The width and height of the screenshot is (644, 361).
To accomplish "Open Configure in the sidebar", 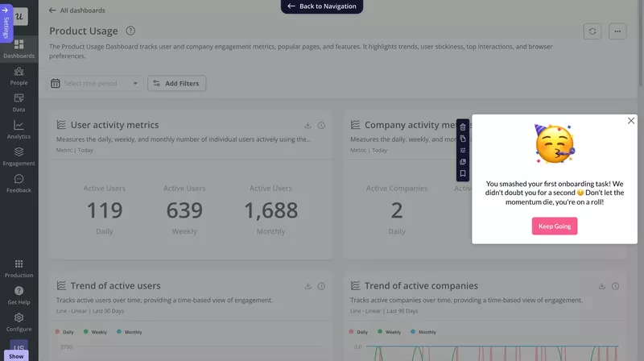I will tap(19, 322).
